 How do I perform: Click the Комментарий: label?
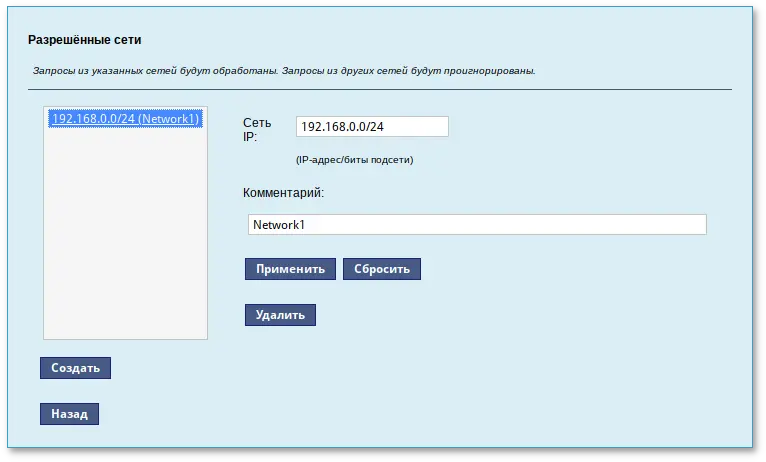click(283, 193)
